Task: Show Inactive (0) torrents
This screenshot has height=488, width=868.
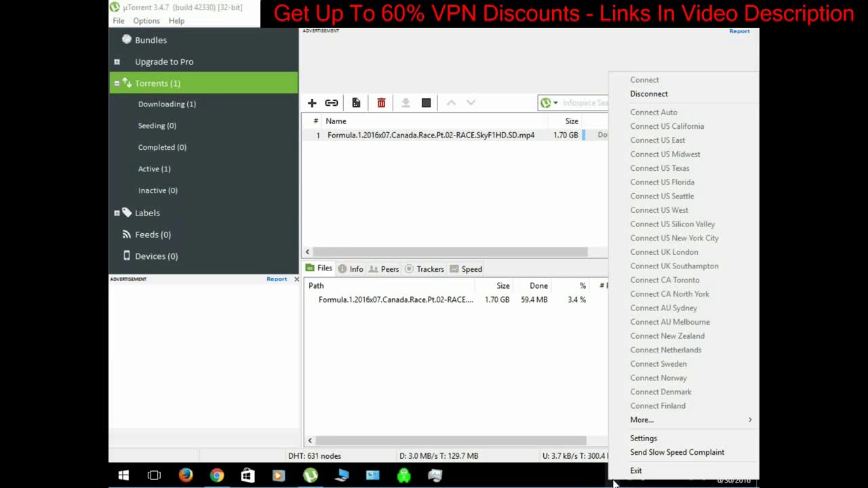Action: [x=158, y=190]
